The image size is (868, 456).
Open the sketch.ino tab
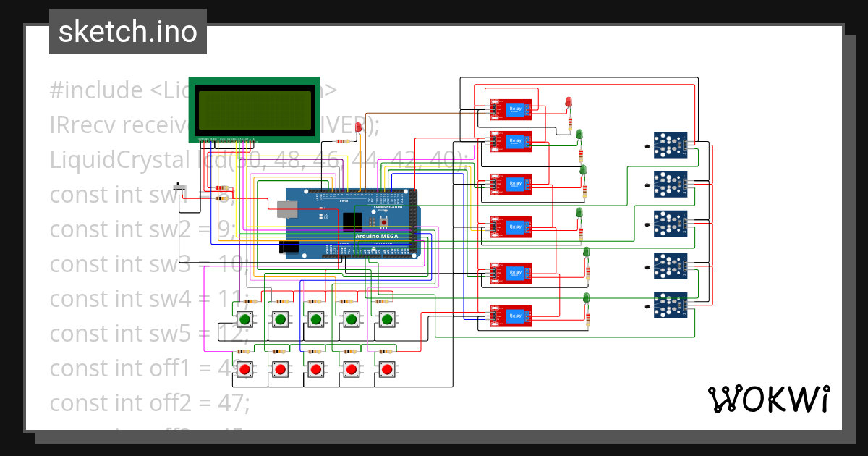pyautogui.click(x=127, y=31)
